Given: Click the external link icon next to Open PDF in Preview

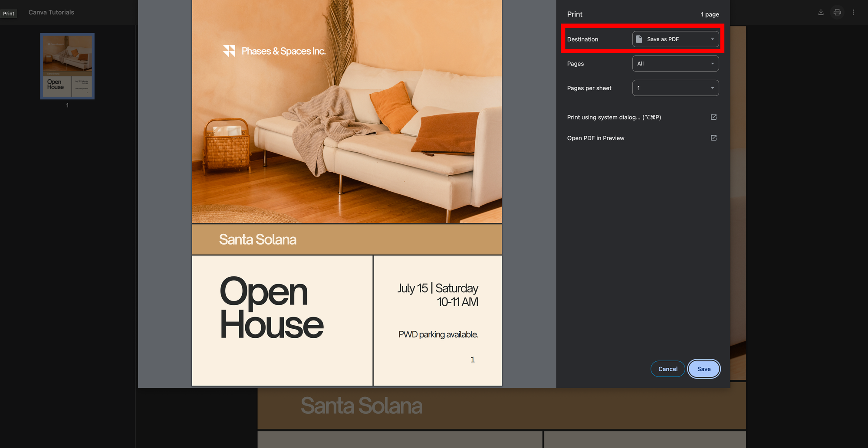Looking at the screenshot, I should point(713,137).
